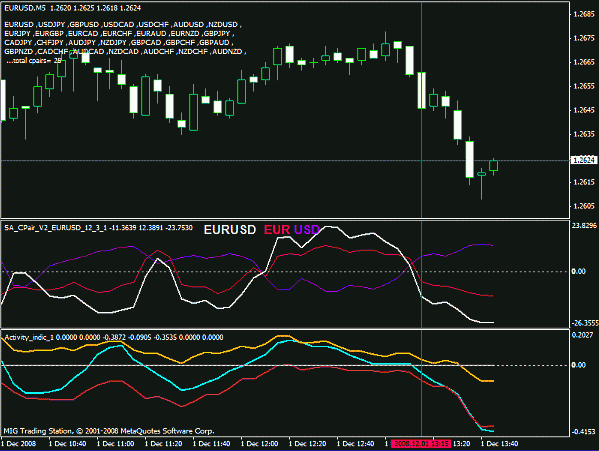The height and width of the screenshot is (451, 599).
Task: Select the highlighted 2008.12.01 13:15 date label
Action: pyautogui.click(x=420, y=444)
